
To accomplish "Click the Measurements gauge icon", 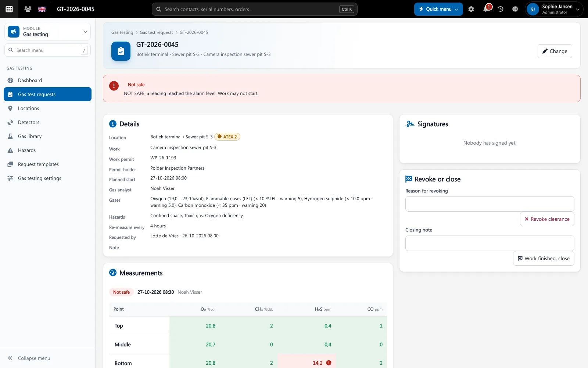I will pyautogui.click(x=113, y=273).
